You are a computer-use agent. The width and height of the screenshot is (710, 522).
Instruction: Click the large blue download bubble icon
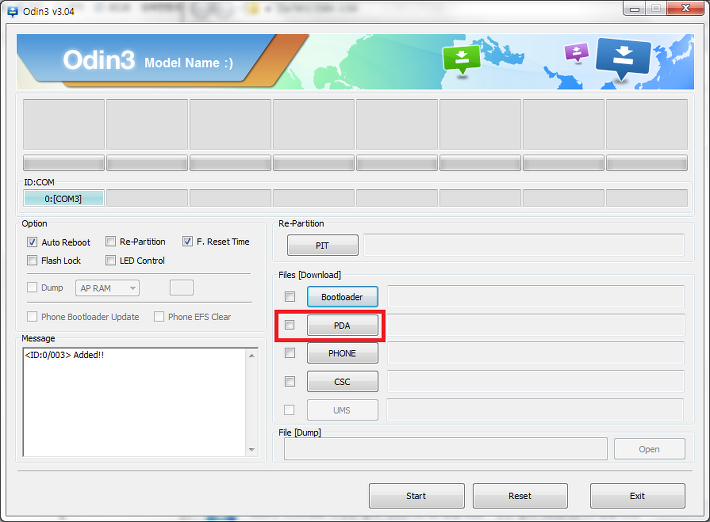(x=623, y=58)
